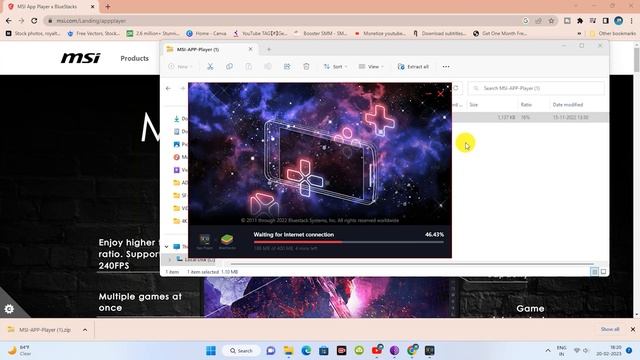This screenshot has width=640, height=360.
Task: Open weather widget on taskbar
Action: pyautogui.click(x=20, y=351)
